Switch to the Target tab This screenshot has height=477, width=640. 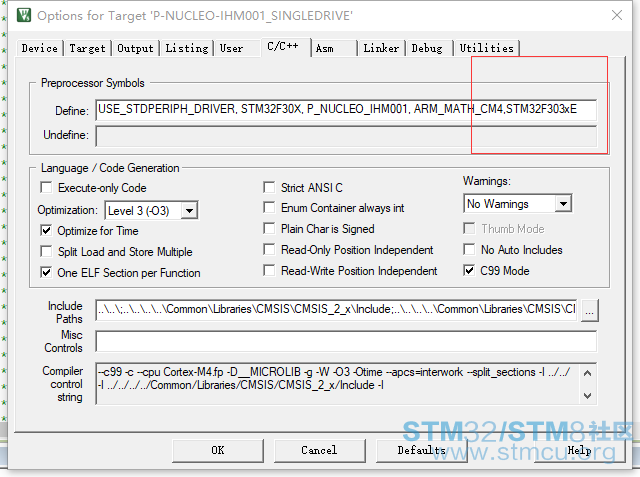coord(87,48)
